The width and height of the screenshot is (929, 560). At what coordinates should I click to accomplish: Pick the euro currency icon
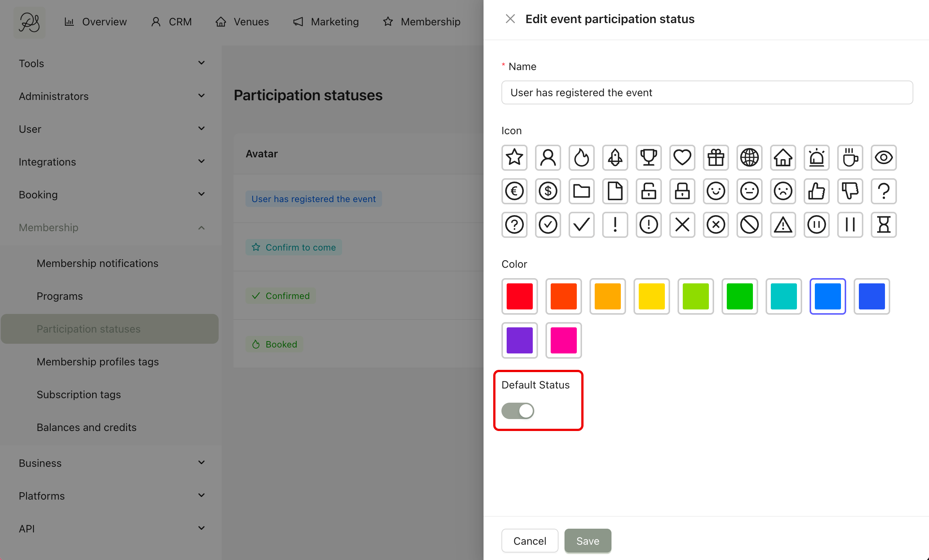(x=514, y=191)
